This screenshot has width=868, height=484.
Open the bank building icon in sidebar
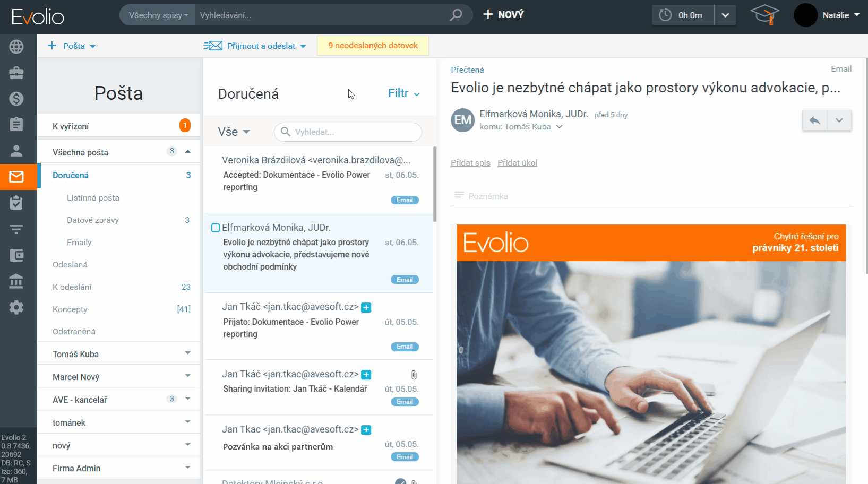(x=16, y=281)
